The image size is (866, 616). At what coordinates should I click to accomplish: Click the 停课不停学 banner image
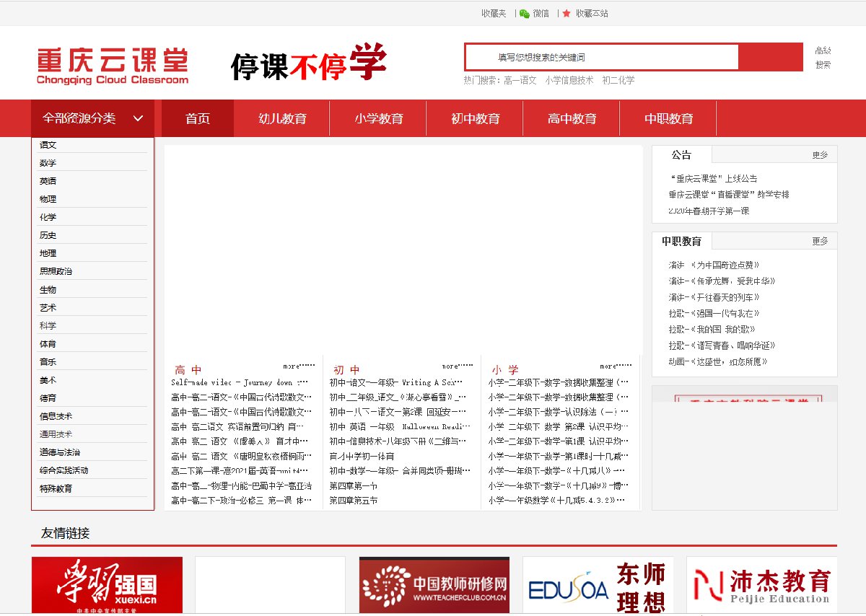(x=309, y=63)
